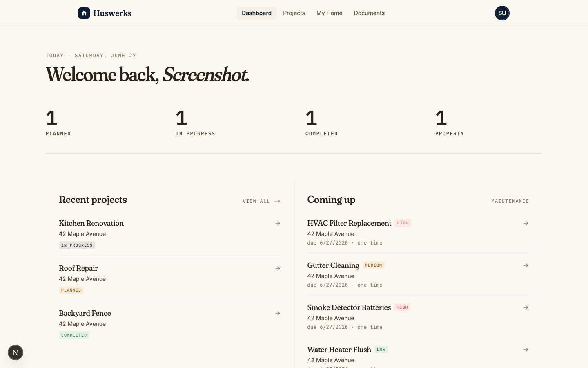Click 42 Maple Avenue under Backyard Fence
The image size is (588, 368).
(x=82, y=324)
